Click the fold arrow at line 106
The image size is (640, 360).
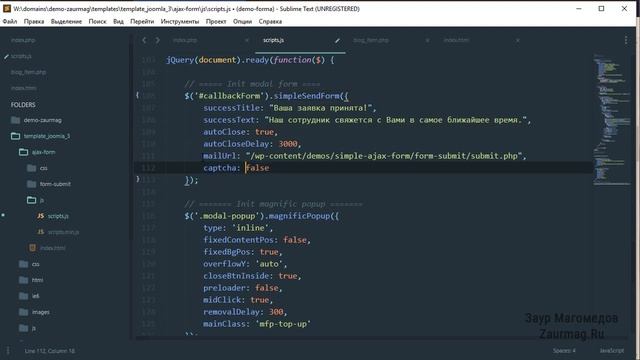pos(138,96)
